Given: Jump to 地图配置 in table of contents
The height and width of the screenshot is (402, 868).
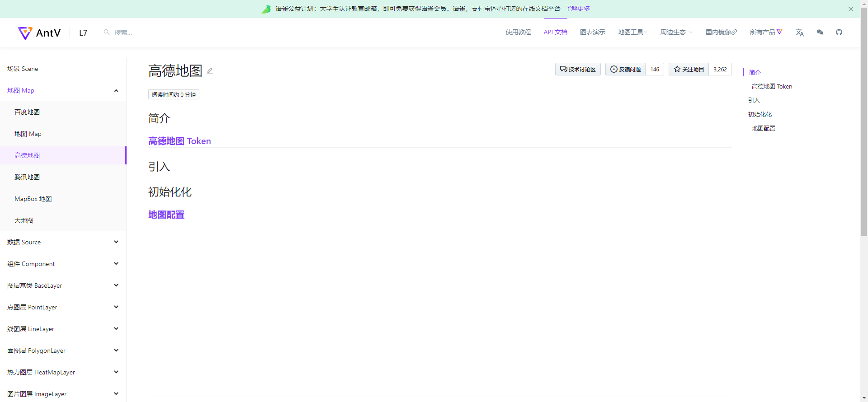Looking at the screenshot, I should (763, 128).
